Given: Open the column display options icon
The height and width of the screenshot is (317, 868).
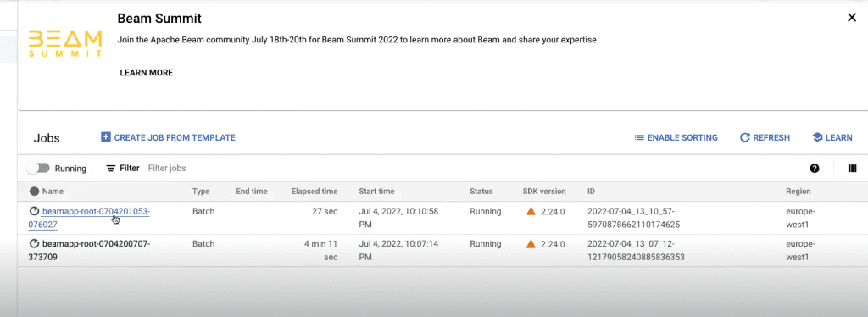Looking at the screenshot, I should click(x=852, y=168).
